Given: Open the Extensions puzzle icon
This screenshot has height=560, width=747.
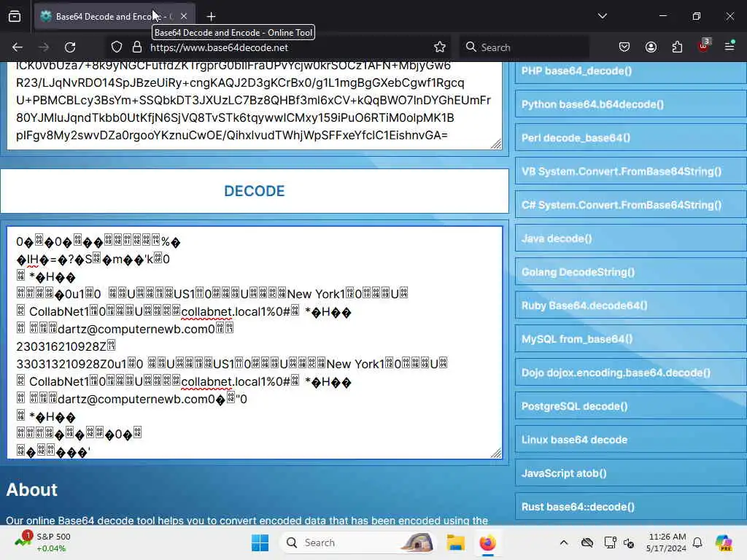Looking at the screenshot, I should [677, 47].
